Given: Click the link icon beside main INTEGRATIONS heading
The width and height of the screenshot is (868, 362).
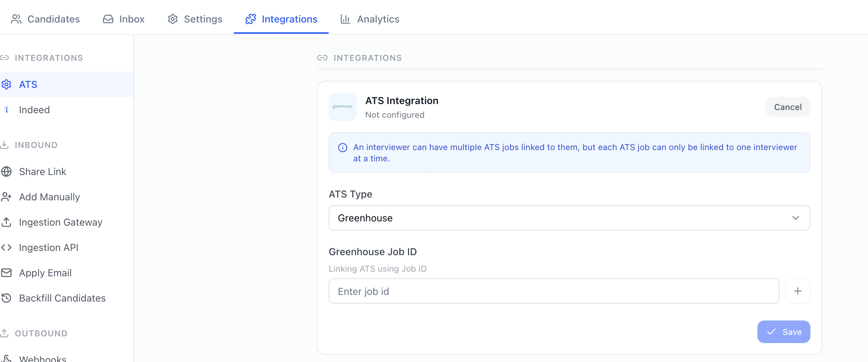Looking at the screenshot, I should click(x=322, y=58).
